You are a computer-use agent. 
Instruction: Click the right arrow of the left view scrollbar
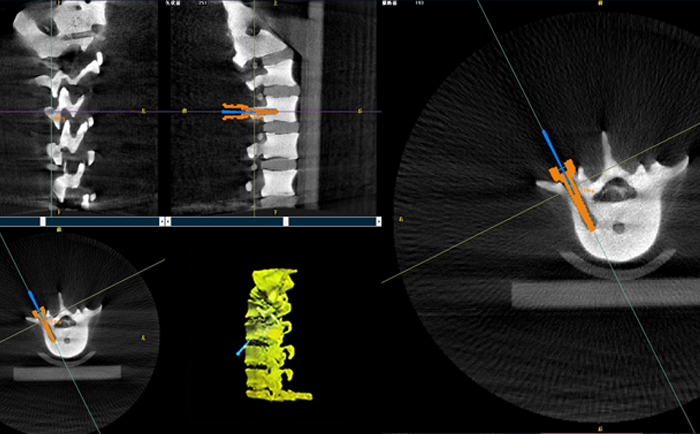point(161,221)
